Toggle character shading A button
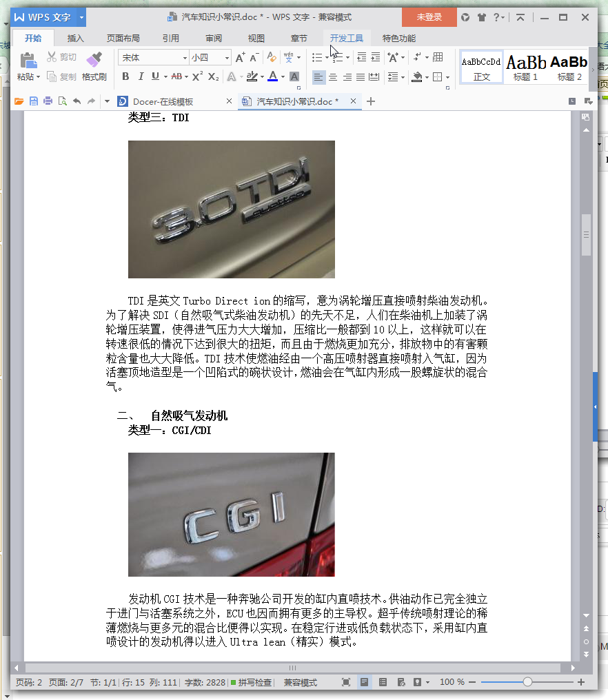The width and height of the screenshot is (608, 700). point(294,76)
